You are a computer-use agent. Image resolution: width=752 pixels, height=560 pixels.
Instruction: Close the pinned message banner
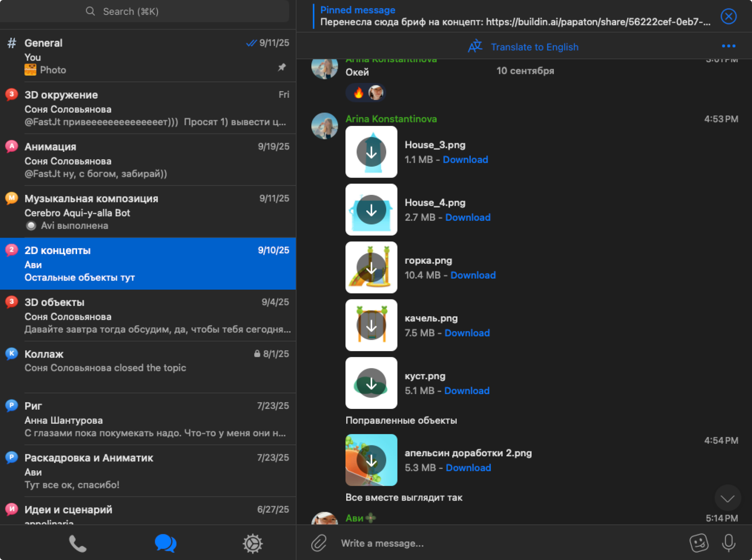pos(728,16)
